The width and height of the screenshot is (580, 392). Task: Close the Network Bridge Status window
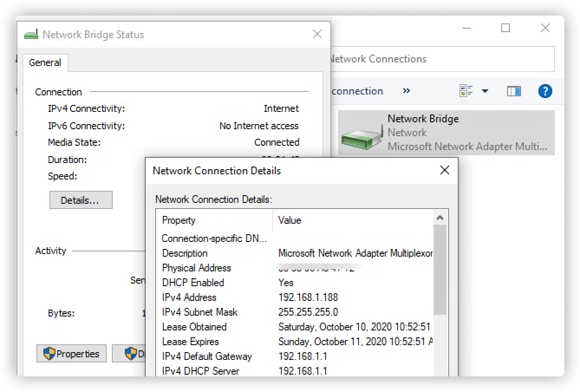point(317,34)
